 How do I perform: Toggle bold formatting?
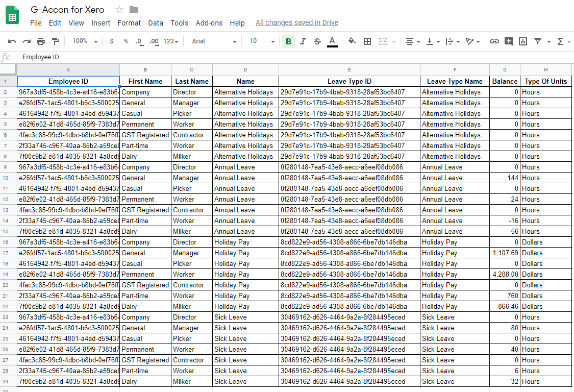(288, 41)
